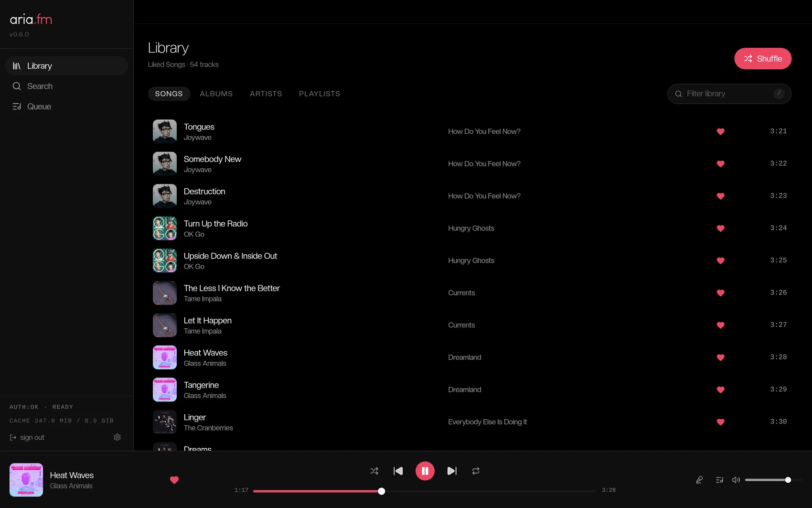Click artist The Cranberries under Linger

(x=208, y=428)
